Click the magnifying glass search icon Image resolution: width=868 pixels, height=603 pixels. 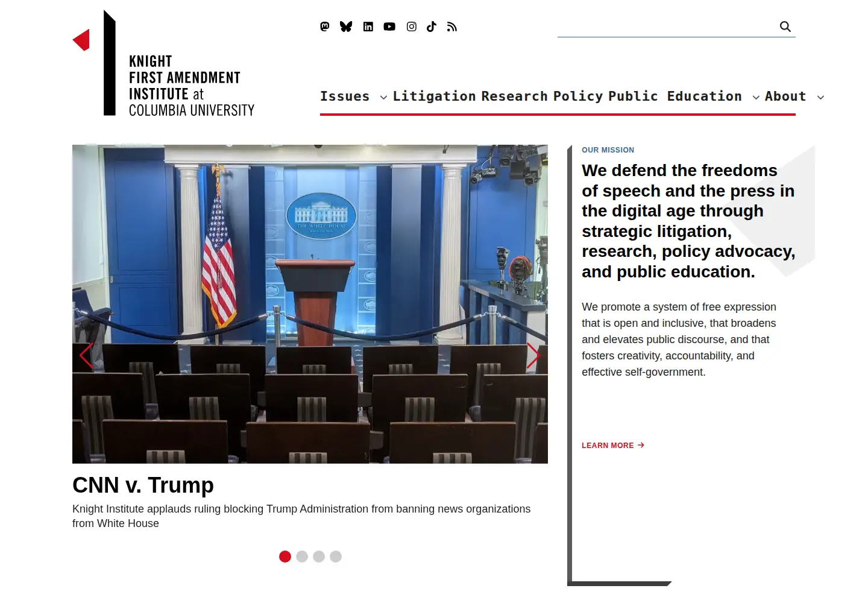tap(785, 27)
